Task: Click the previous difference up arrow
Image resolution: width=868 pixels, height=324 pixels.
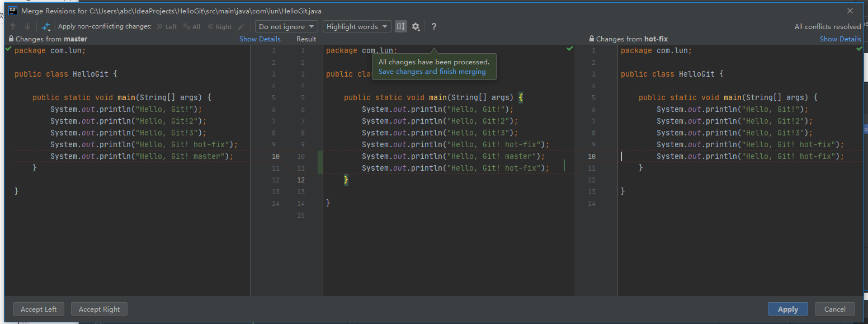Action: [13, 26]
